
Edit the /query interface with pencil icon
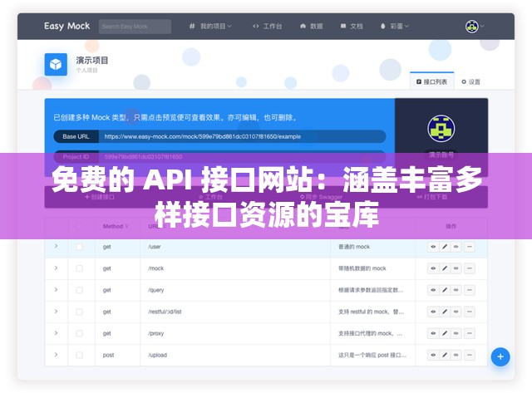pyautogui.click(x=445, y=290)
